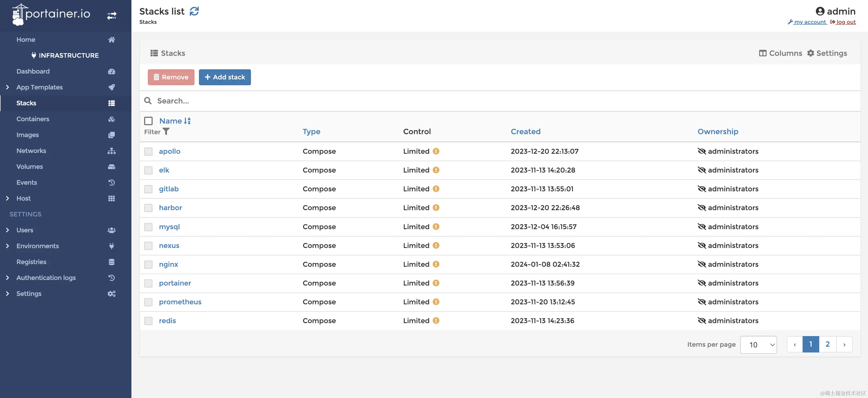Click the Dashboard gauge icon
Screen dimensions: 868x398
(x=112, y=71)
